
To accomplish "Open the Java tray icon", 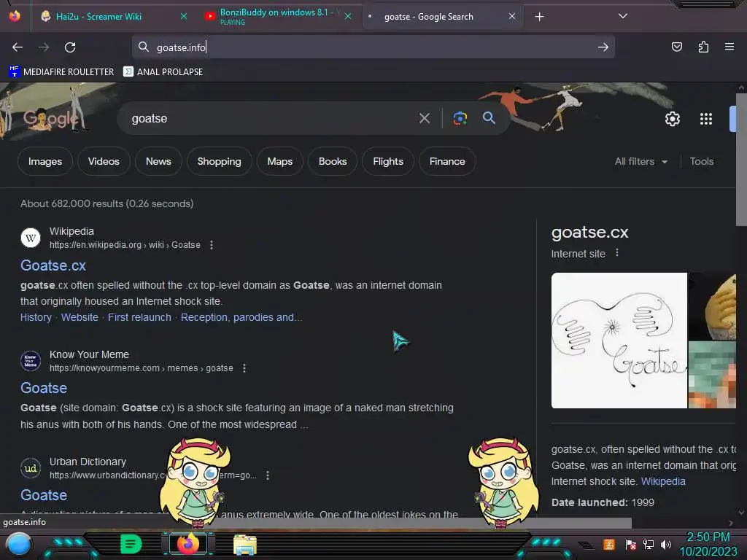I will click(x=609, y=544).
